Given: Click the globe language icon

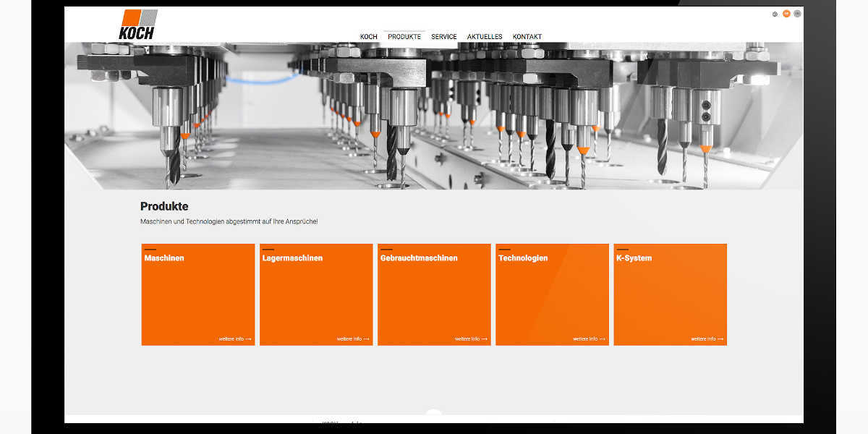Looking at the screenshot, I should [x=775, y=14].
